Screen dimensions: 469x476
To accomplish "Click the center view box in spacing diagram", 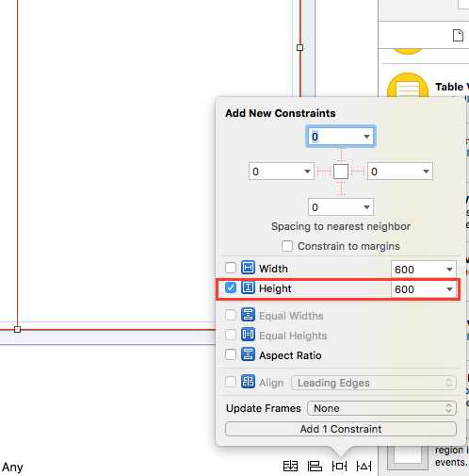I will click(x=341, y=172).
